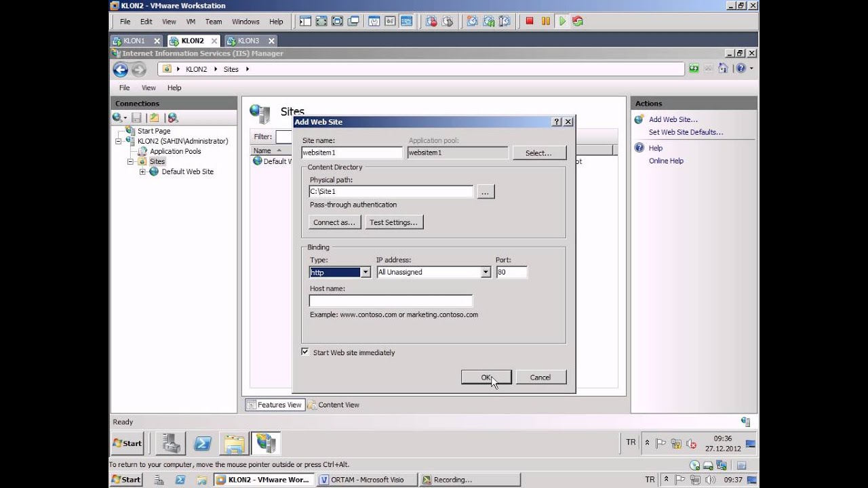This screenshot has width=868, height=488.
Task: Open PowerShell in guest taskbar
Action: pyautogui.click(x=203, y=443)
